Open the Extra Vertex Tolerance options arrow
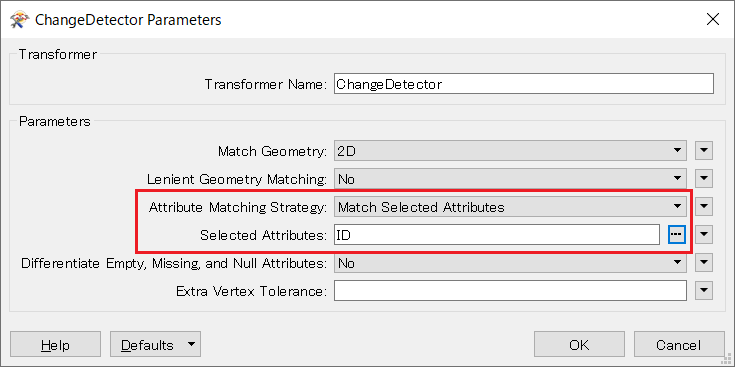Image resolution: width=735 pixels, height=367 pixels. [x=704, y=291]
